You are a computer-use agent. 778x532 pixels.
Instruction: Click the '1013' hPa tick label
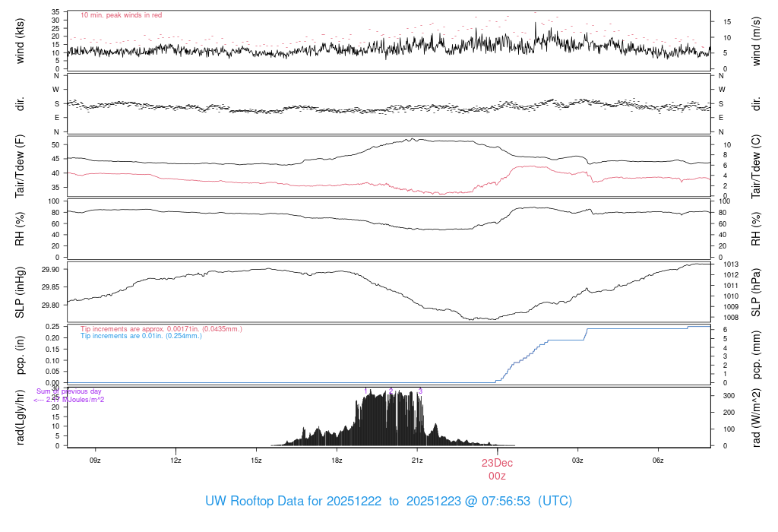(731, 264)
